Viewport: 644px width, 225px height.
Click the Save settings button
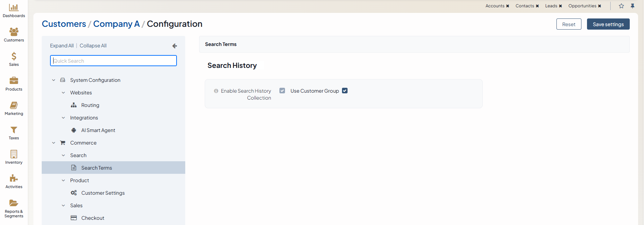click(x=608, y=24)
